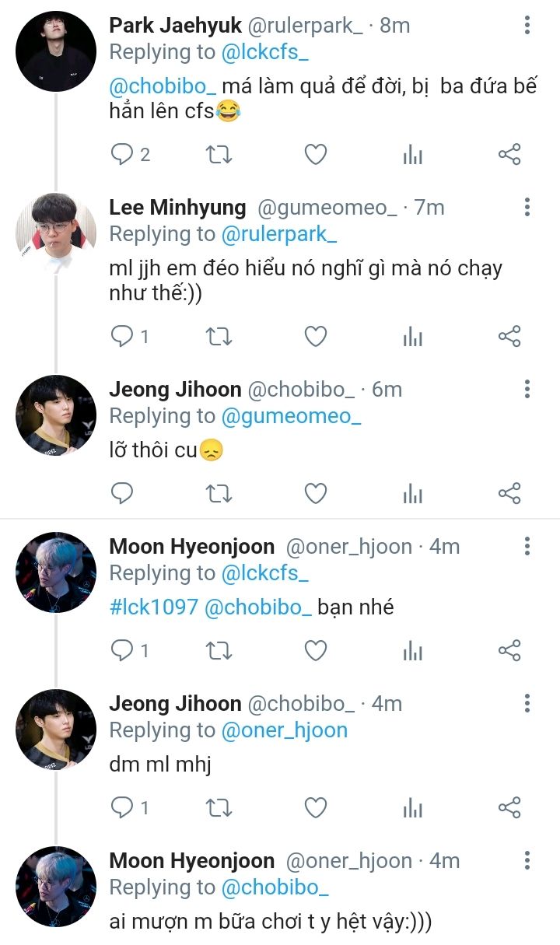Reply to the "dm ml mhj" tweet

[122, 807]
